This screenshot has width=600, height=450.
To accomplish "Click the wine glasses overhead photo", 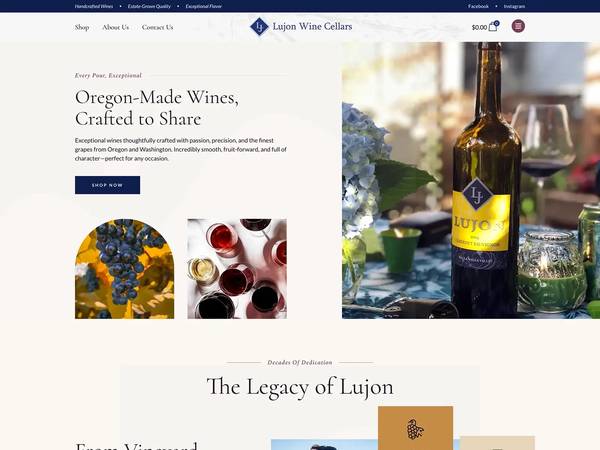I will [x=237, y=269].
